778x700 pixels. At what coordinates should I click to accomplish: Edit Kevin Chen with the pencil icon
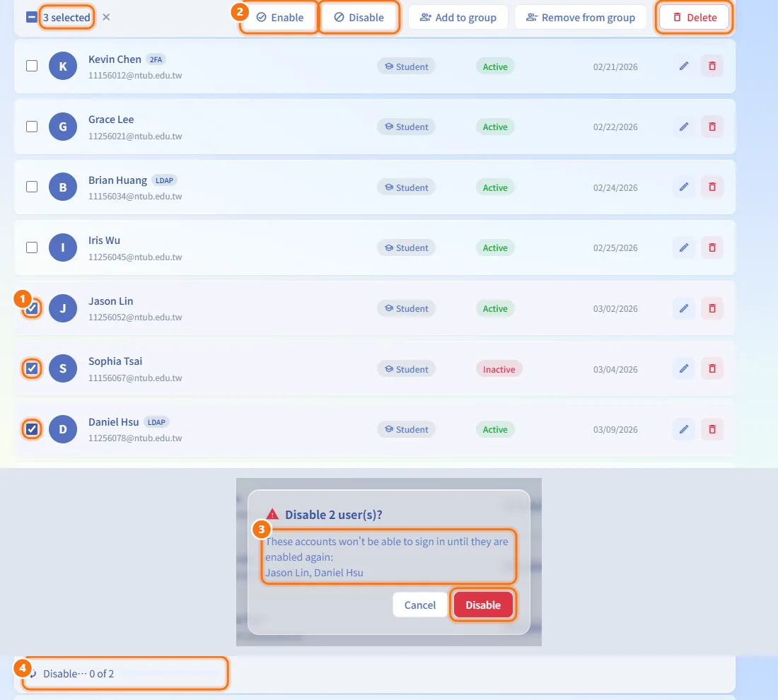(x=684, y=66)
